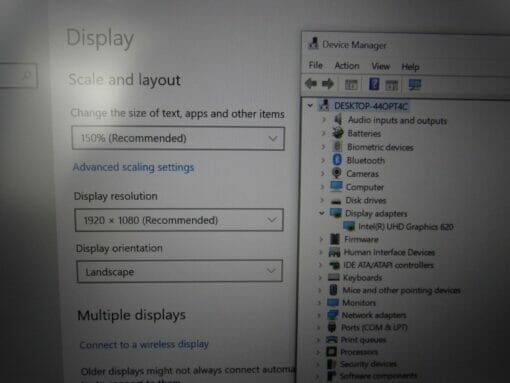Select Mice and other pointing devices label
The image size is (510, 383).
coord(401,290)
